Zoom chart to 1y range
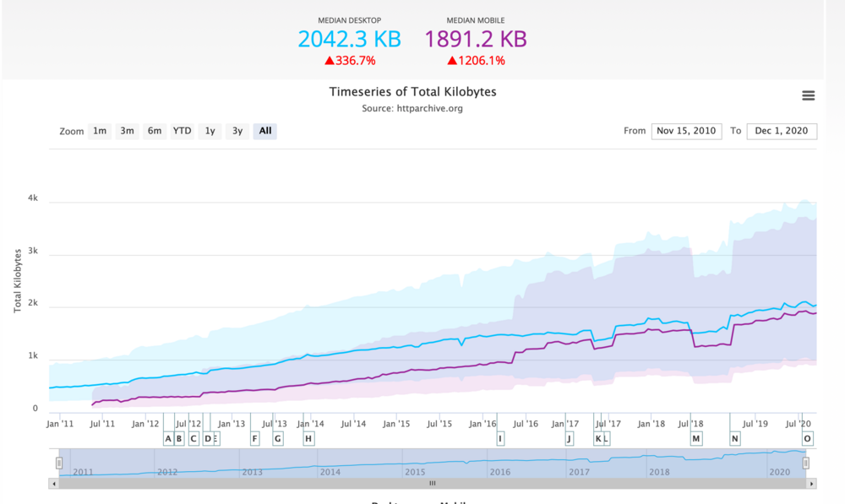This screenshot has height=504, width=845. pyautogui.click(x=210, y=131)
